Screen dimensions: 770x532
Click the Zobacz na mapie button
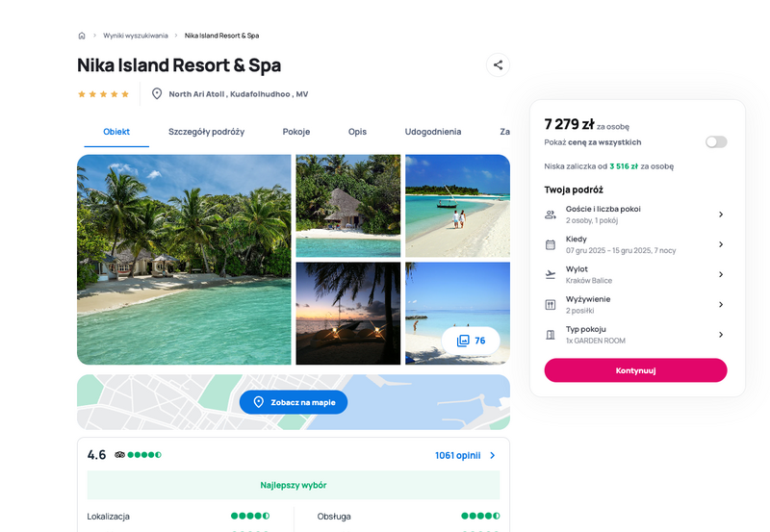294,402
